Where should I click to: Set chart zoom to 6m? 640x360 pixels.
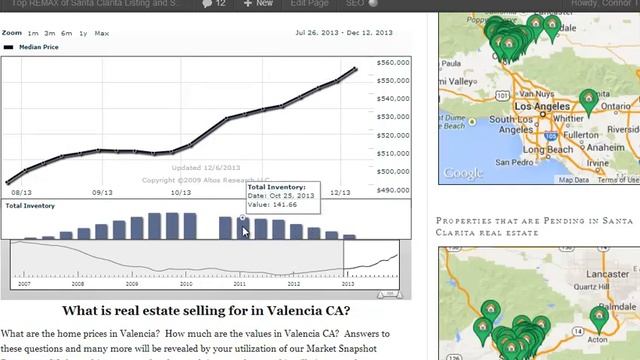(67, 33)
